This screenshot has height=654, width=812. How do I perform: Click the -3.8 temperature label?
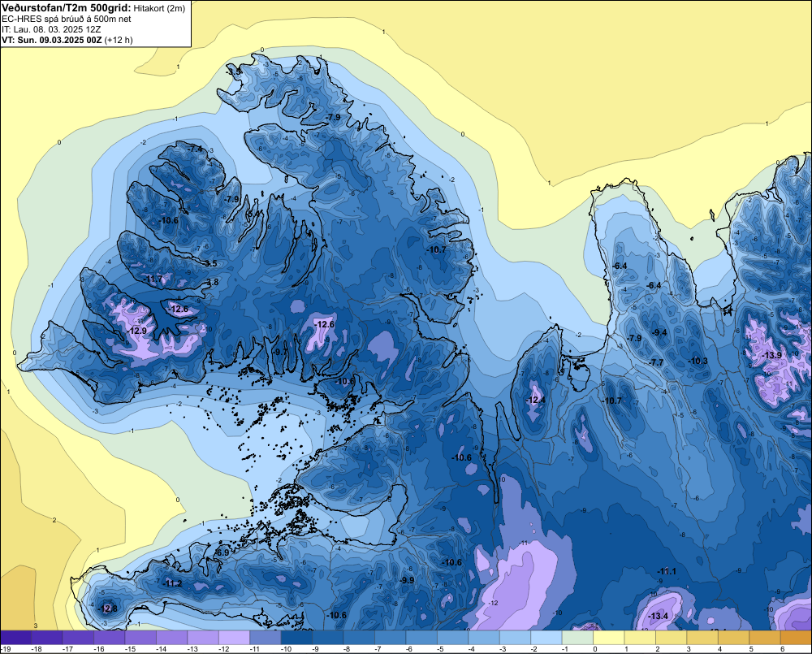coord(211,283)
